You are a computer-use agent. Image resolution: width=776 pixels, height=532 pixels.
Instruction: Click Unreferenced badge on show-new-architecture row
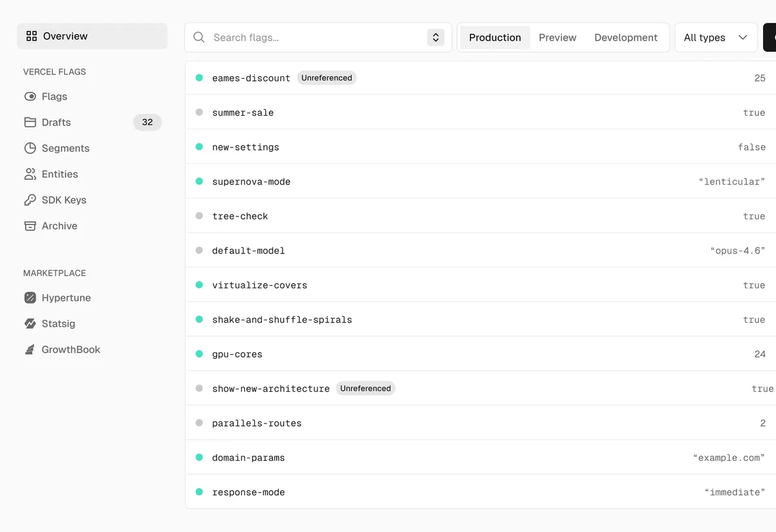pyautogui.click(x=365, y=388)
